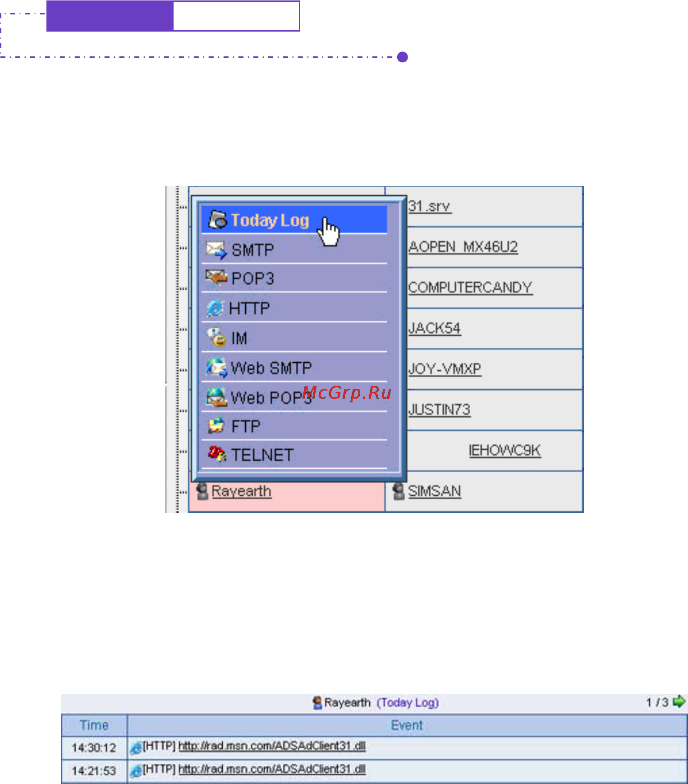Open the rad.msn.com link at 14:30:12
The image size is (688, 784).
pyautogui.click(x=272, y=746)
